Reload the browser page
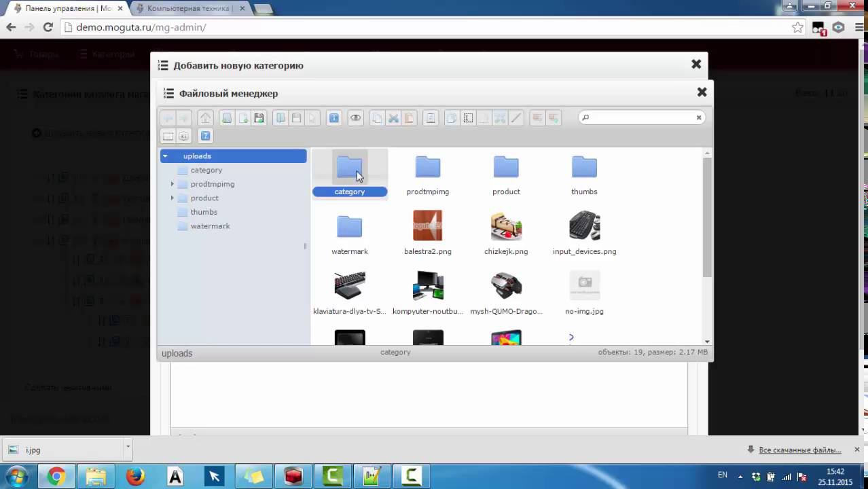 pos(48,27)
